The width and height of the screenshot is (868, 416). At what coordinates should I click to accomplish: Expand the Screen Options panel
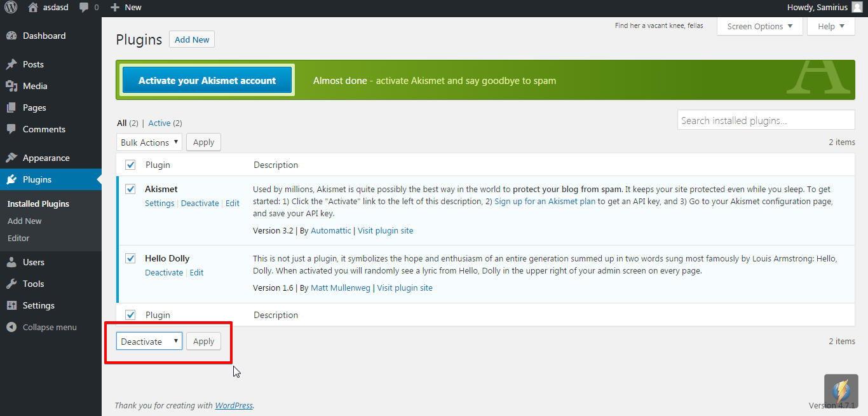[760, 26]
